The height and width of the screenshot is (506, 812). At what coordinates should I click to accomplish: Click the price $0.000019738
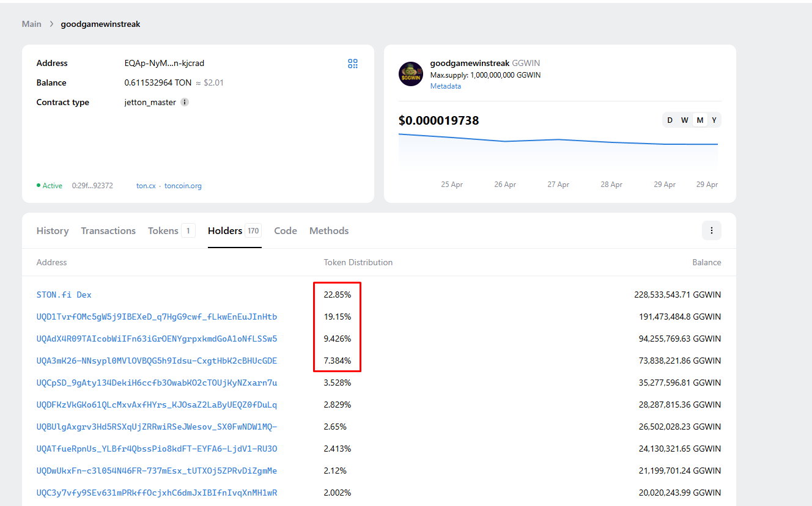tap(439, 120)
